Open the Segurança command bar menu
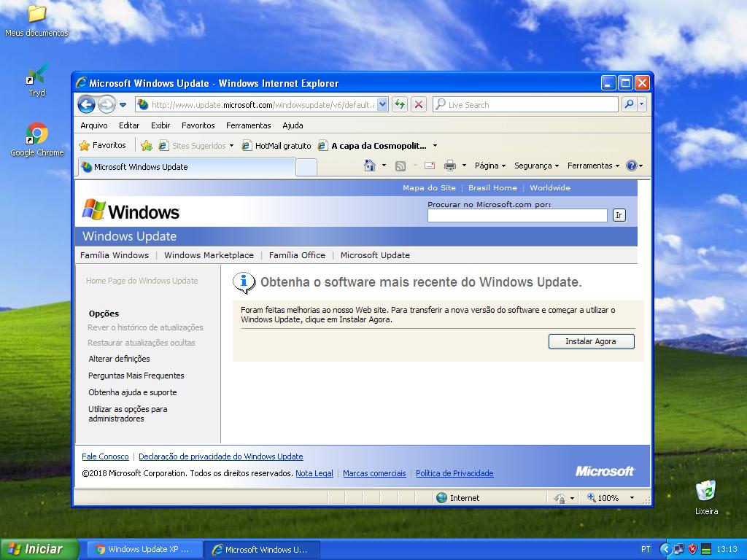 click(x=536, y=166)
